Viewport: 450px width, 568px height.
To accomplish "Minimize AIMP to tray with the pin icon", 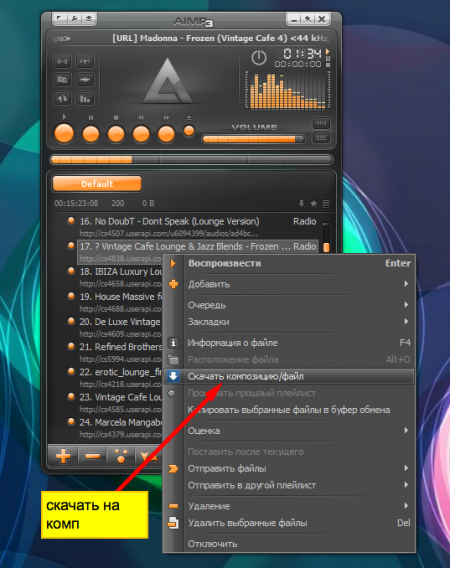I will tap(308, 19).
